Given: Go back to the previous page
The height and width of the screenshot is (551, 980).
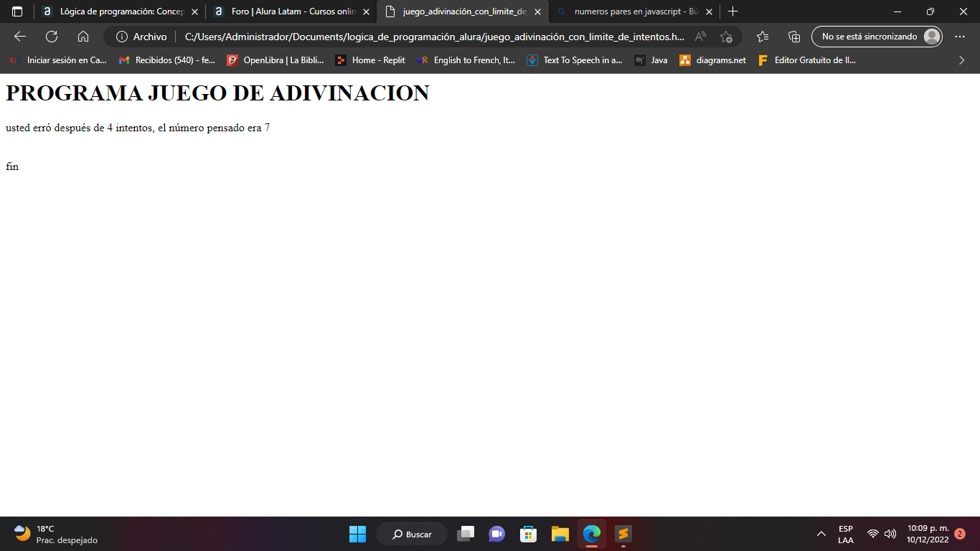Looking at the screenshot, I should (20, 37).
